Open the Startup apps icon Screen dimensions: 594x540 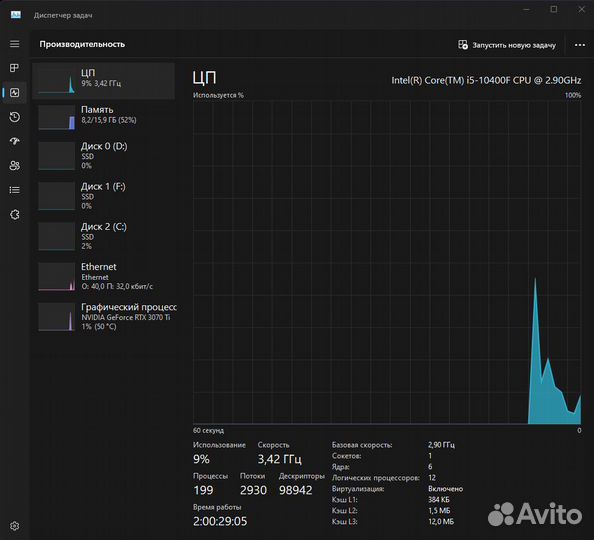pyautogui.click(x=14, y=141)
